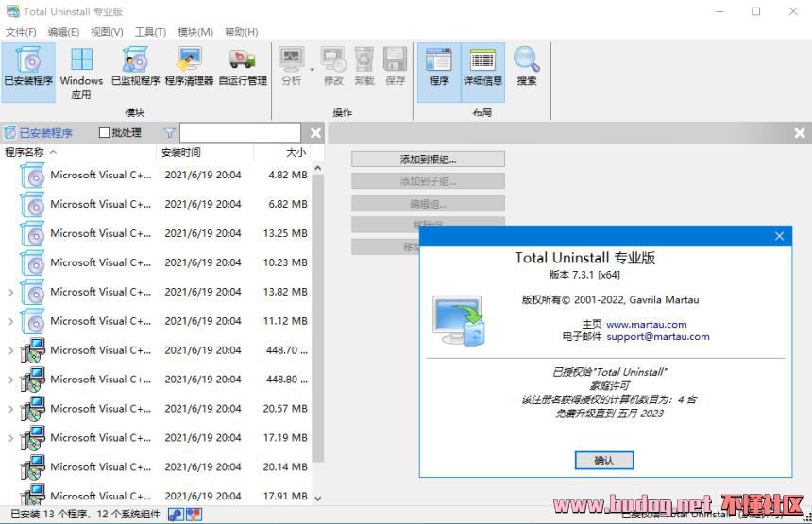Viewport: 812px width, 524px height.
Task: Click the program list scroll up arrow
Action: tap(318, 168)
